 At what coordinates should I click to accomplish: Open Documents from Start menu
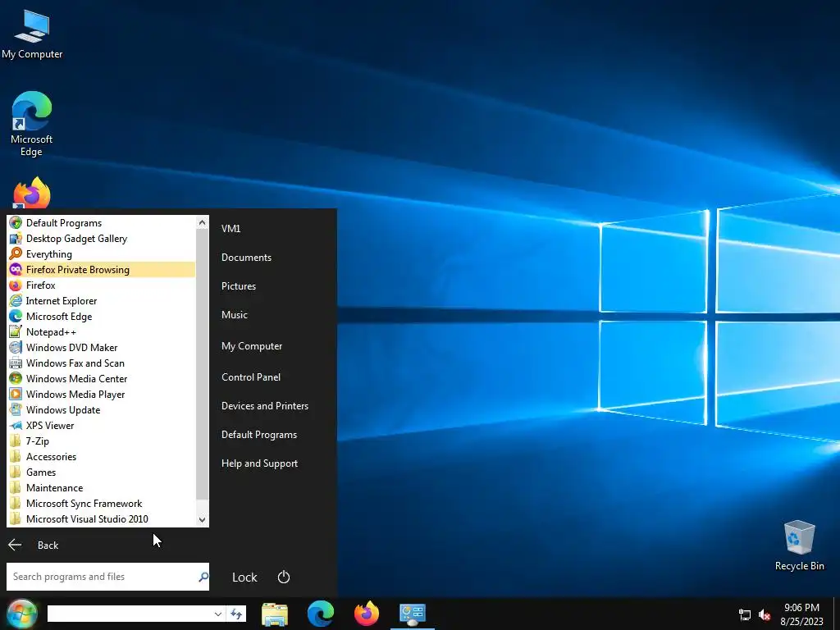coord(246,258)
